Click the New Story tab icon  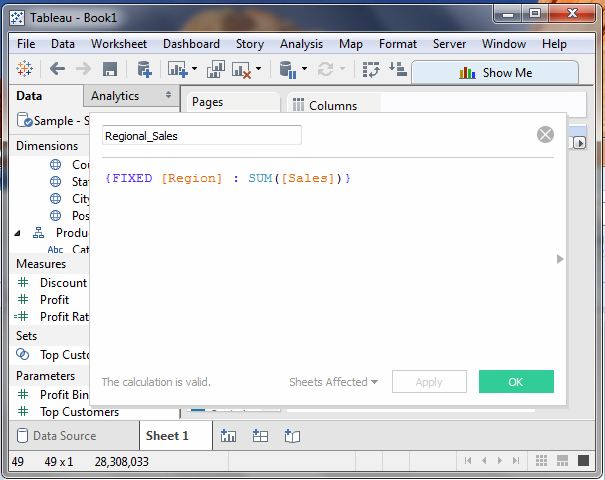292,436
